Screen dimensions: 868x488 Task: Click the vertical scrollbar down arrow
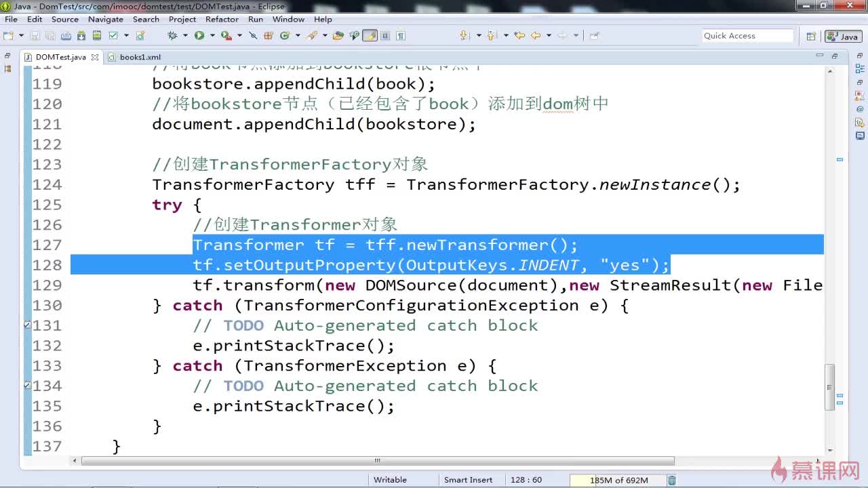tap(829, 449)
